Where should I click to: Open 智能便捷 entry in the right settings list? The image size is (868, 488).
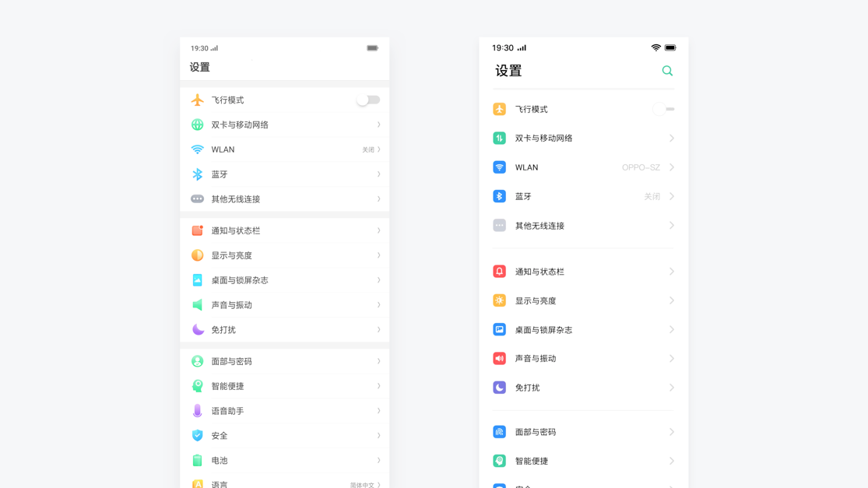click(532, 462)
